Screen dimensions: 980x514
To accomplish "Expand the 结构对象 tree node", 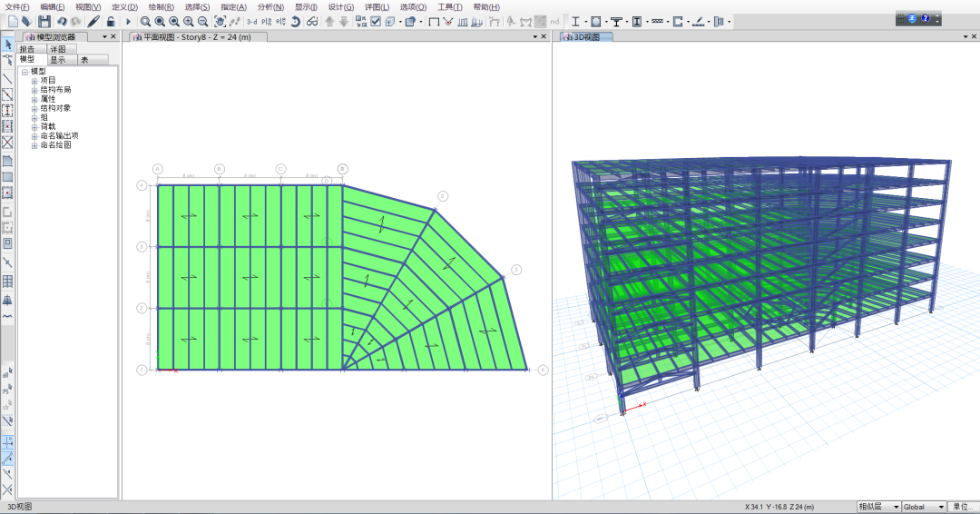I will click(34, 108).
